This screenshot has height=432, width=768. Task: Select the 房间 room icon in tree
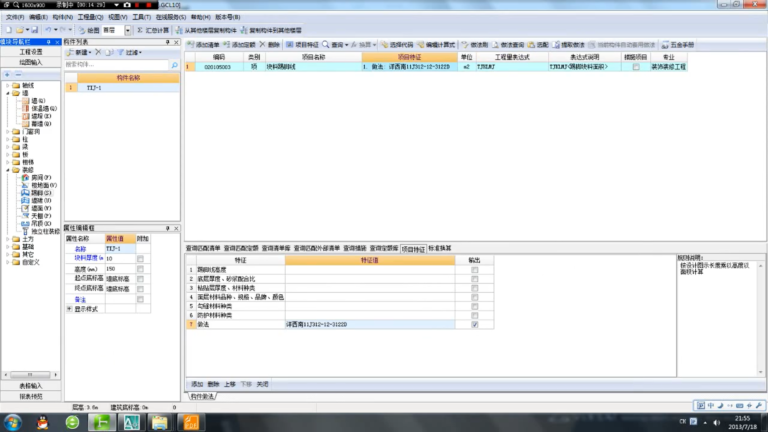click(x=25, y=177)
